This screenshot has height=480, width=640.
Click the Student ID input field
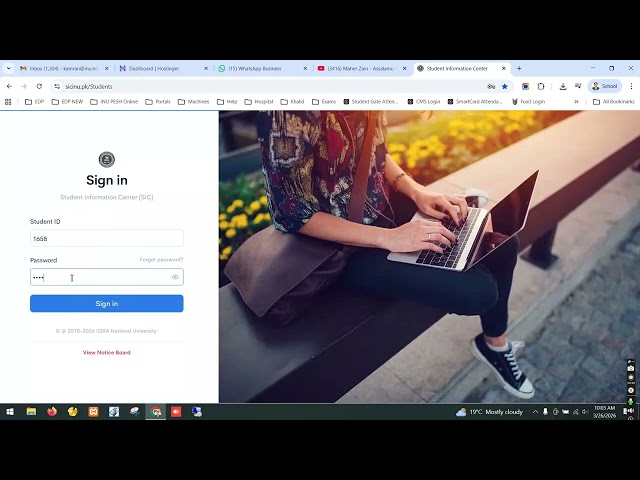point(107,238)
